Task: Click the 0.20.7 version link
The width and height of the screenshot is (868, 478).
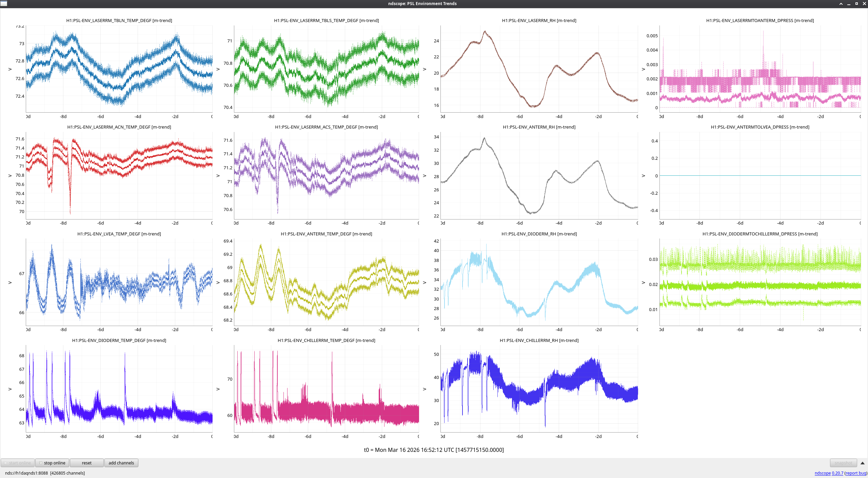Action: point(837,473)
